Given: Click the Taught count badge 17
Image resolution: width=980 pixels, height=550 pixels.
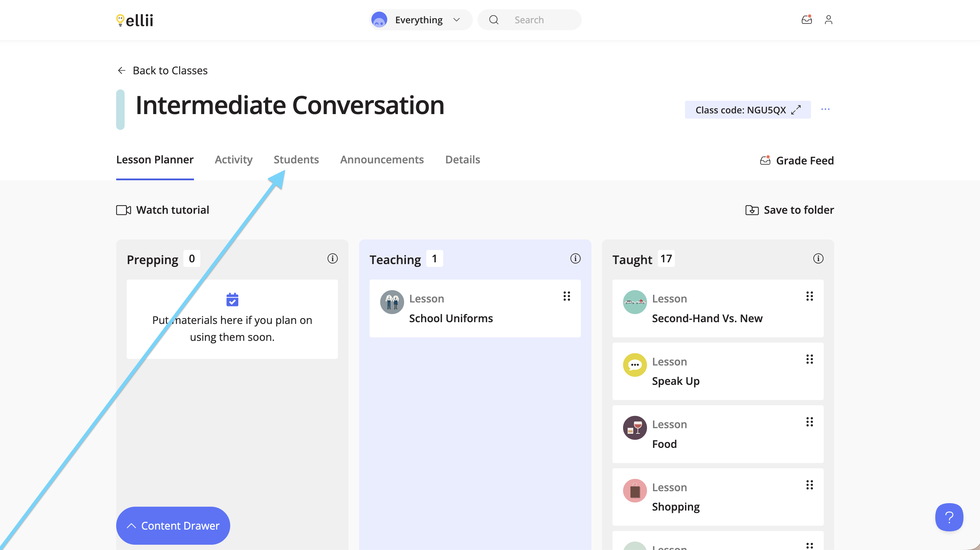Looking at the screenshot, I should [666, 258].
